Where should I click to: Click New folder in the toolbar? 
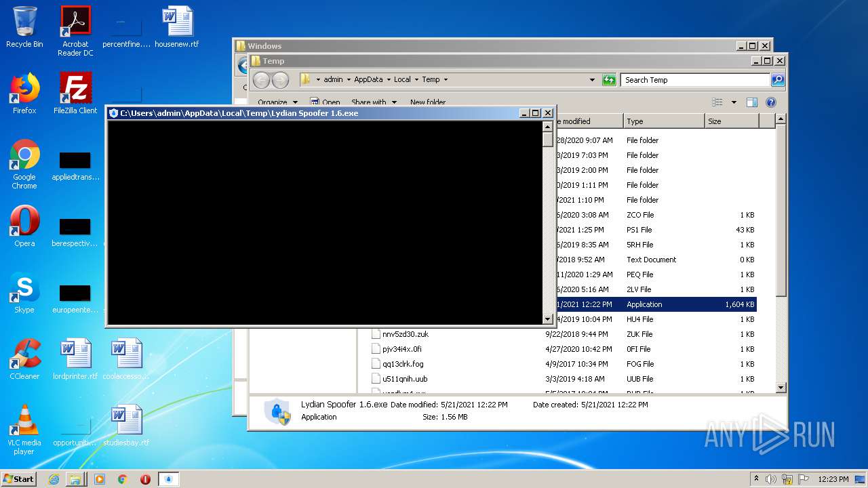pyautogui.click(x=427, y=102)
